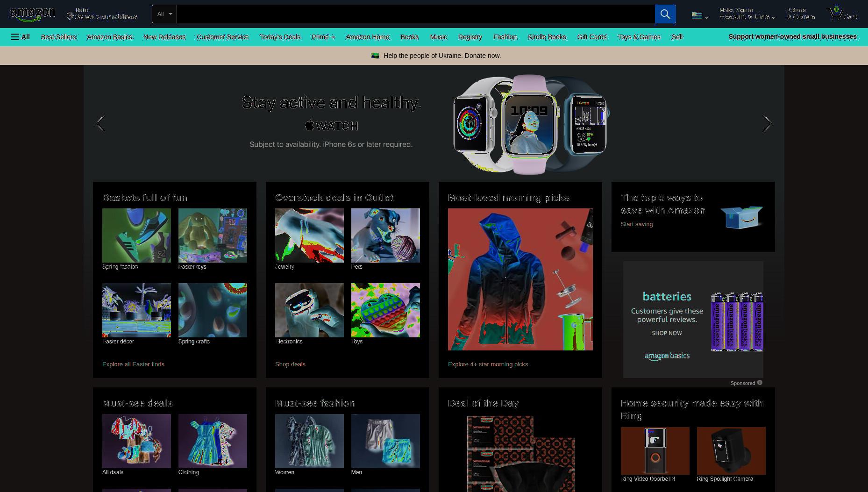Go to next carousel slide arrow
Screen dimensions: 868x492
pos(767,123)
